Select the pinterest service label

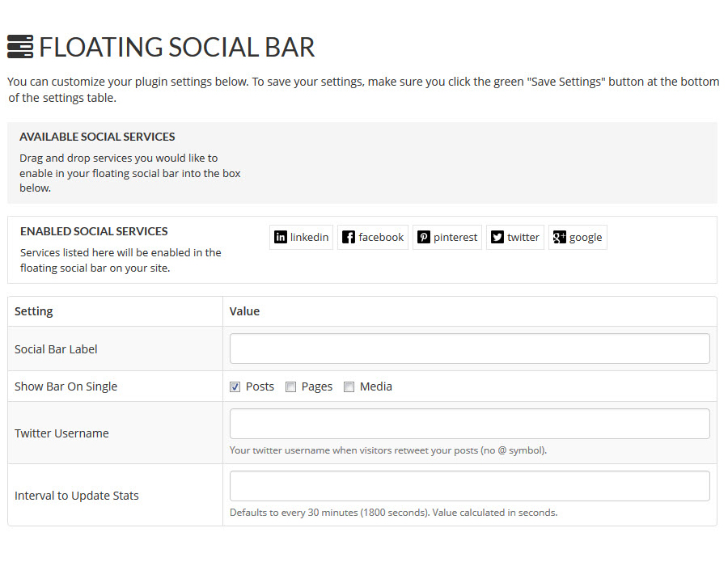(455, 237)
